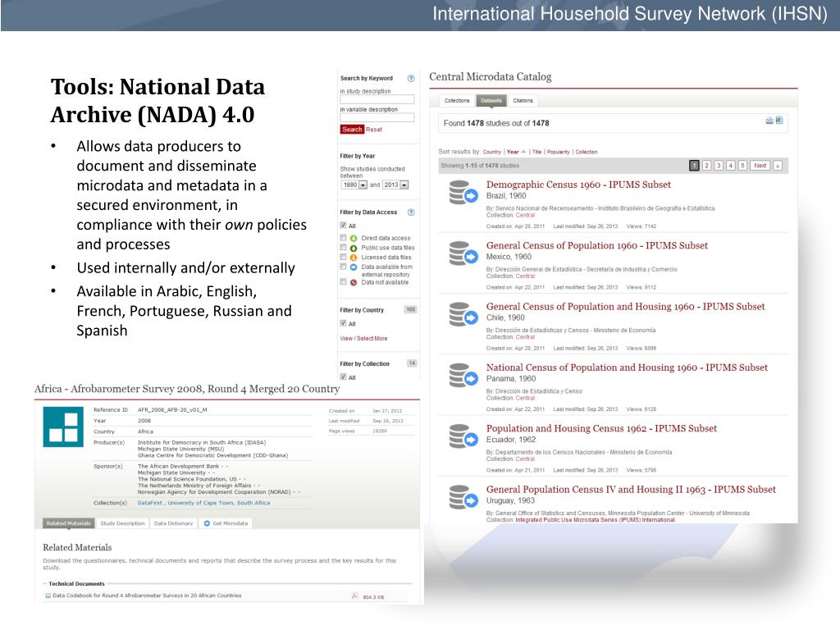Toggle the All checkbox under Filter by Country
Image resolution: width=840 pixels, height=630 pixels.
pyautogui.click(x=344, y=323)
